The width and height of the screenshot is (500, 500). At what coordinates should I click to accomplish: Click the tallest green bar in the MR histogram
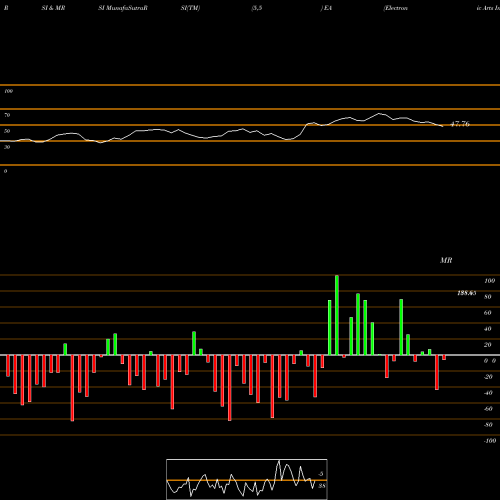[x=337, y=315]
